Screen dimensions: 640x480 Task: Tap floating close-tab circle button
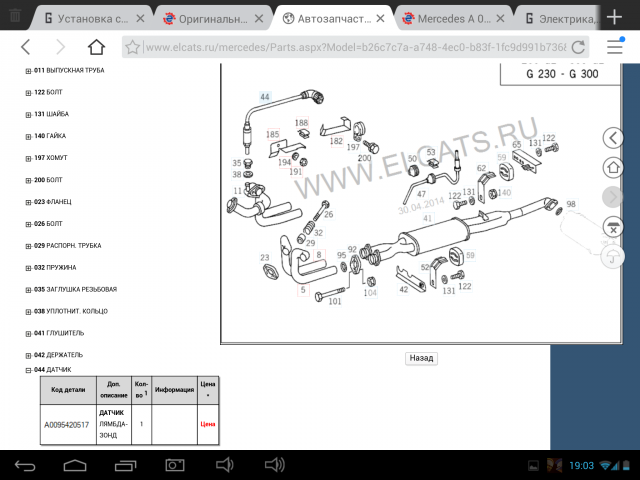613,227
